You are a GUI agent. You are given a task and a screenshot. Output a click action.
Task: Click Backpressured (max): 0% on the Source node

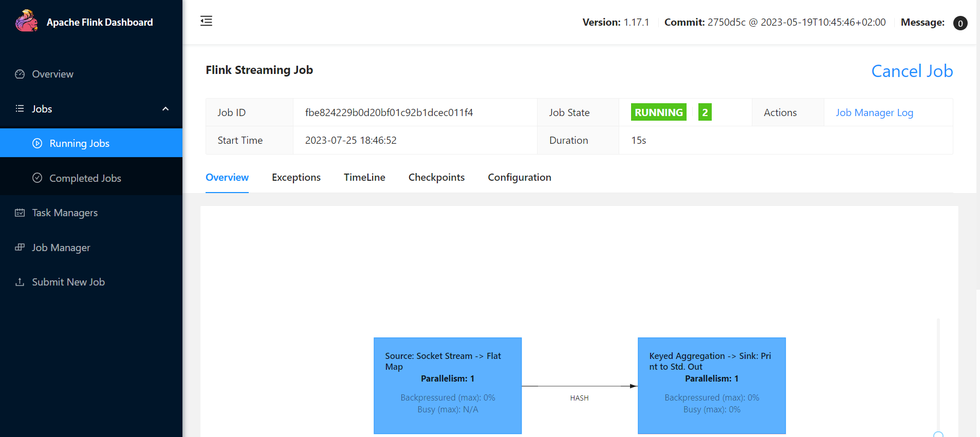coord(448,397)
